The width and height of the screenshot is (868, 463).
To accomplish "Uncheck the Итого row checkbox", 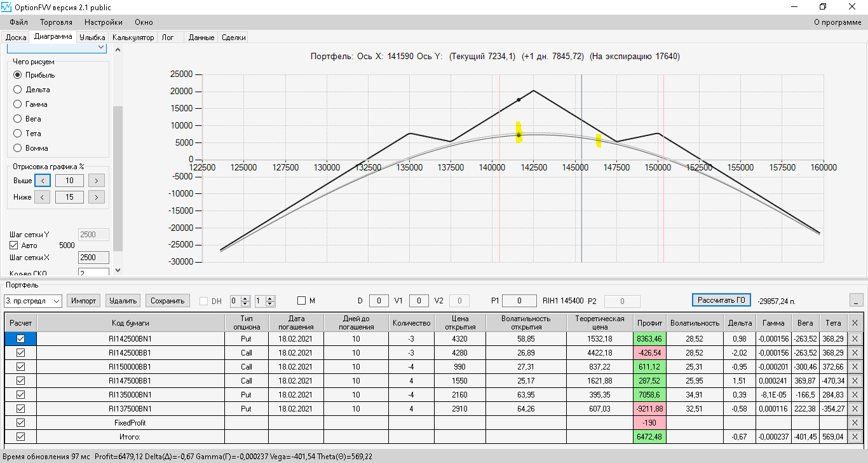I will (x=20, y=436).
